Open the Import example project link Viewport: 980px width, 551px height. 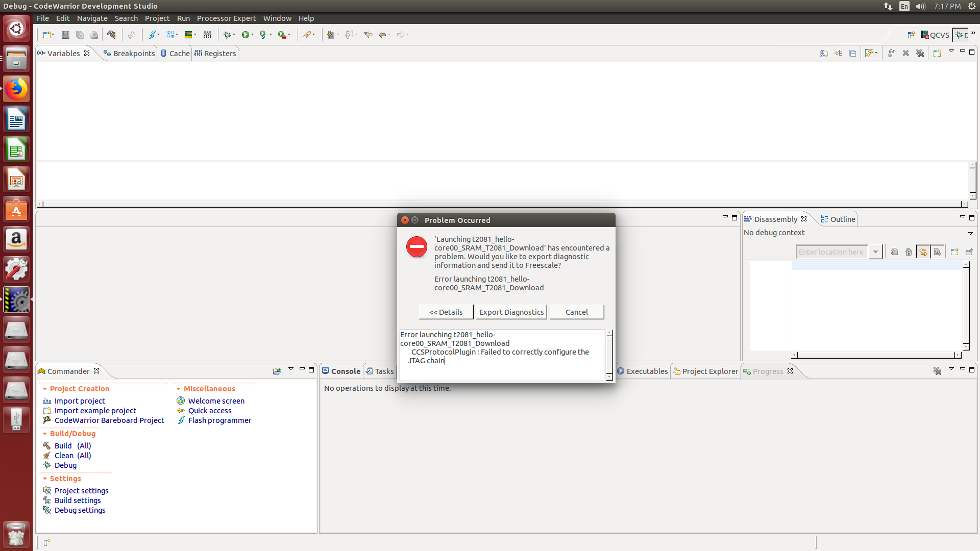coord(95,411)
